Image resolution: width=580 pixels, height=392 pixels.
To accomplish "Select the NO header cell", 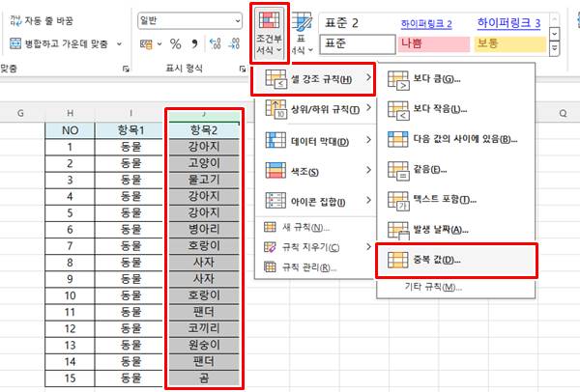I will click(70, 130).
